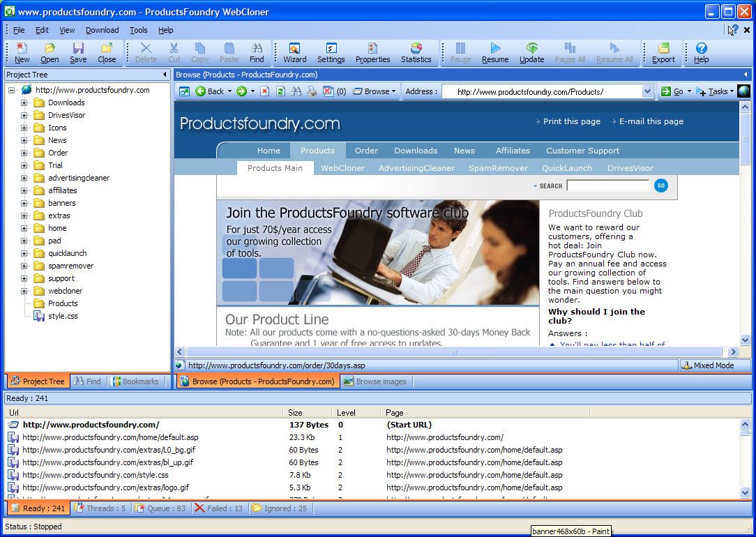Open the Tools menu
The height and width of the screenshot is (537, 756).
click(138, 30)
